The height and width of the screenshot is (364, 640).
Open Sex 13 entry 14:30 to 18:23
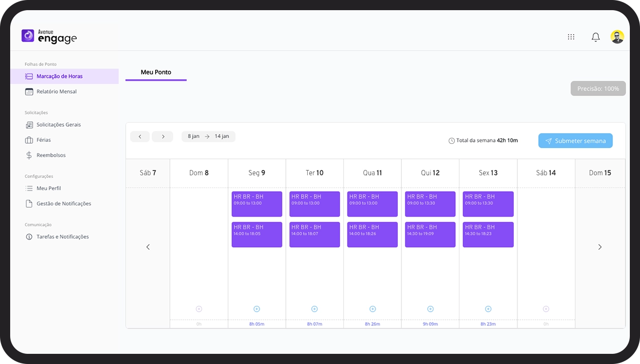click(x=488, y=234)
